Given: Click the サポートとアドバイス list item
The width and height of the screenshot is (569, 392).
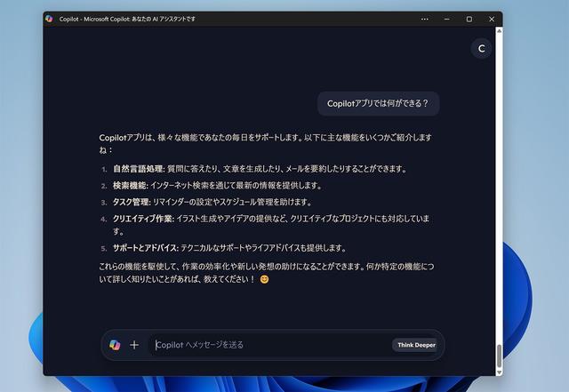Looking at the screenshot, I should click(223, 248).
